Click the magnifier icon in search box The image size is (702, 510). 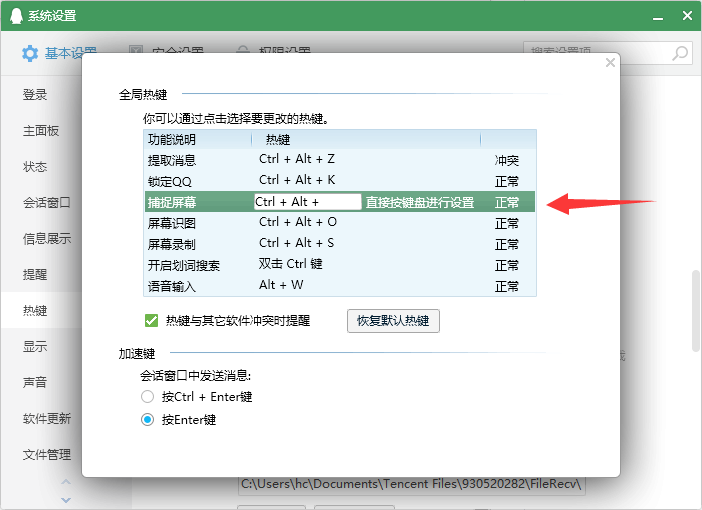click(680, 53)
